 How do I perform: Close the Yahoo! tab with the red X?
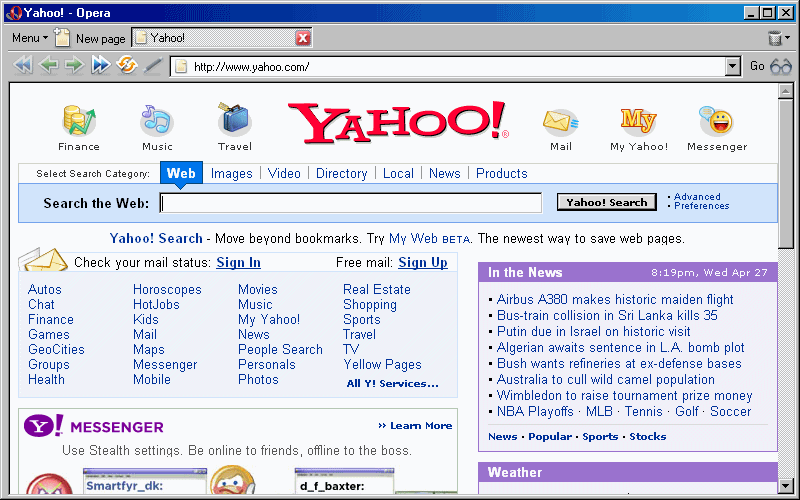[x=303, y=38]
